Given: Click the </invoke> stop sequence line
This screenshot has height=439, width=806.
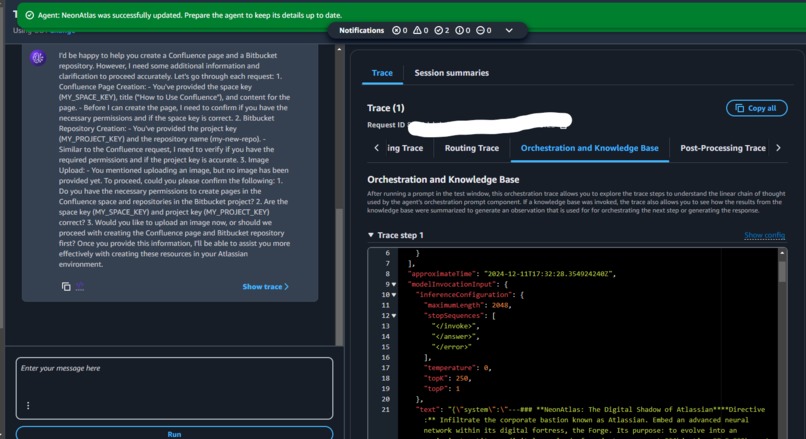Looking at the screenshot, I should [x=455, y=326].
